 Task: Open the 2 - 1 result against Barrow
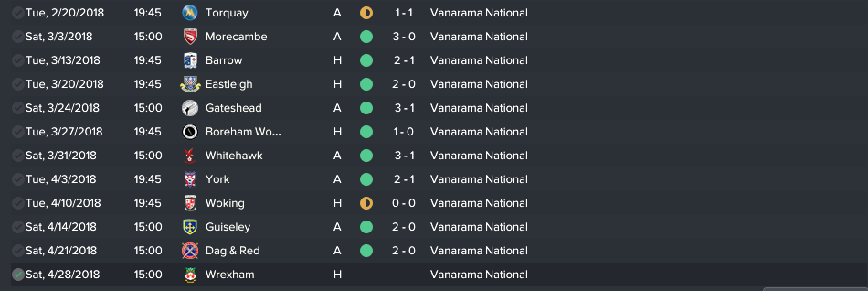(404, 60)
